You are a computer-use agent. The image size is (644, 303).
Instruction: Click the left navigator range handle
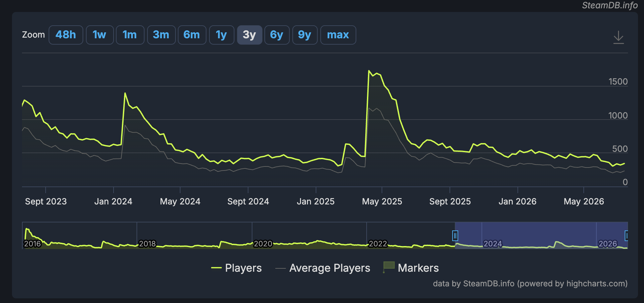click(x=455, y=236)
